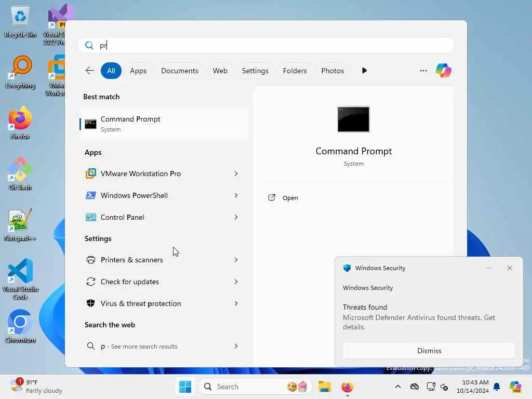Click the Check for updates icon
532x399 pixels.
90,282
